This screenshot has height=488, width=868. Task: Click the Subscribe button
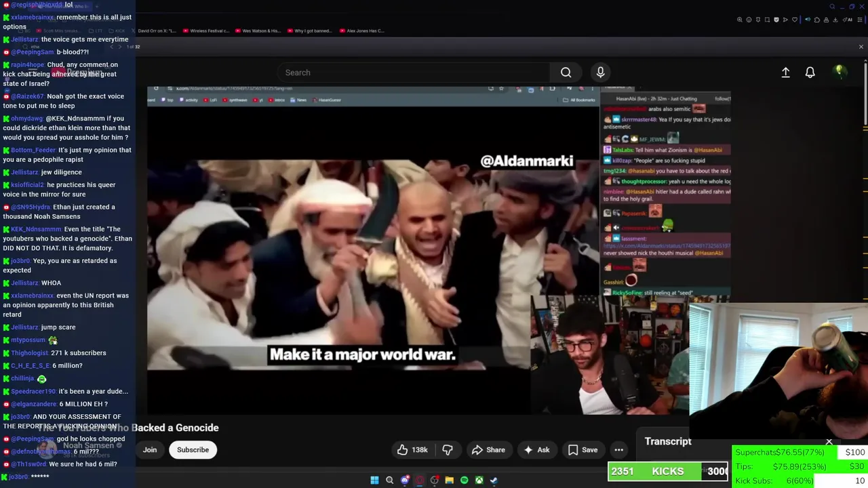click(193, 450)
